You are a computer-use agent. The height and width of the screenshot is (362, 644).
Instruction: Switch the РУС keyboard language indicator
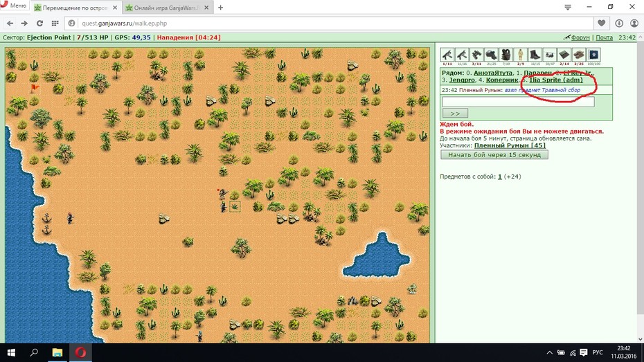[598, 352]
